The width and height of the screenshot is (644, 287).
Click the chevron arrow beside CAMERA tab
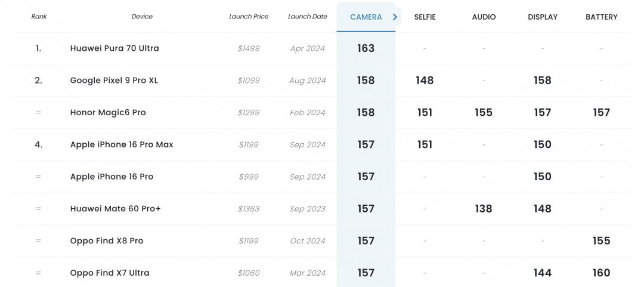pos(395,17)
